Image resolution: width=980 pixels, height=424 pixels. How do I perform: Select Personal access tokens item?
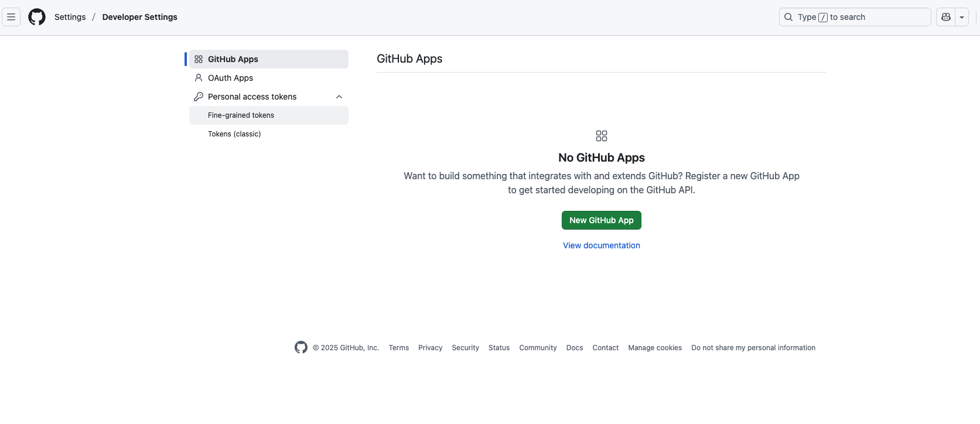[269, 97]
